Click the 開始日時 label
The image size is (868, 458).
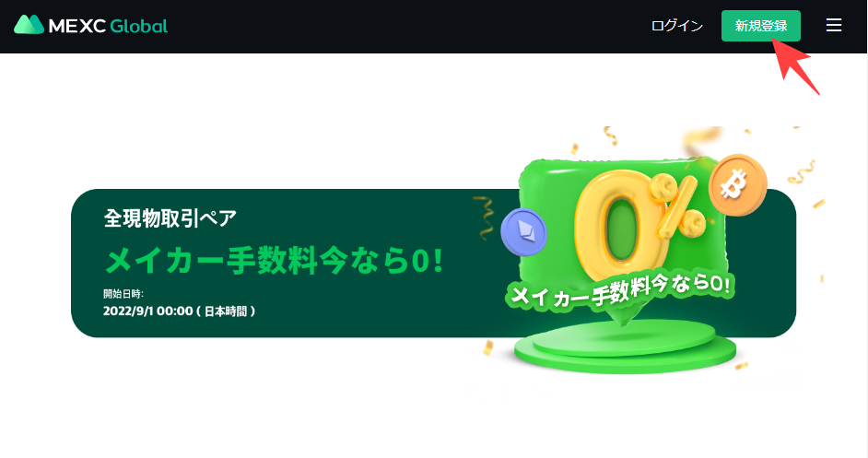pyautogui.click(x=123, y=294)
